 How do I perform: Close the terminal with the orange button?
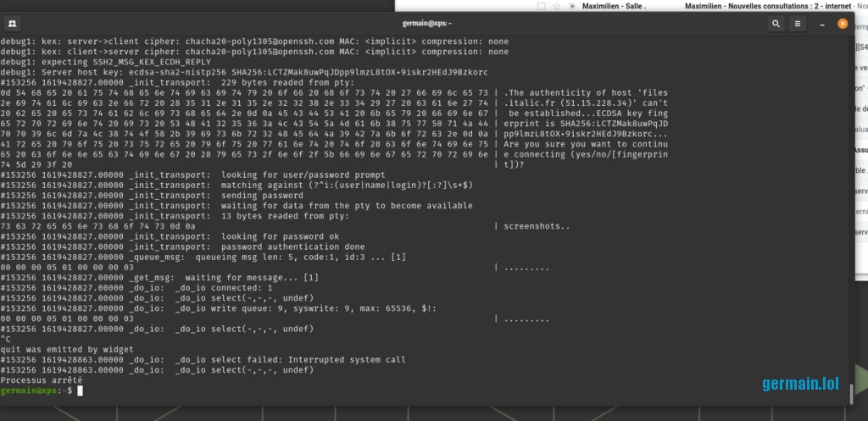(842, 25)
